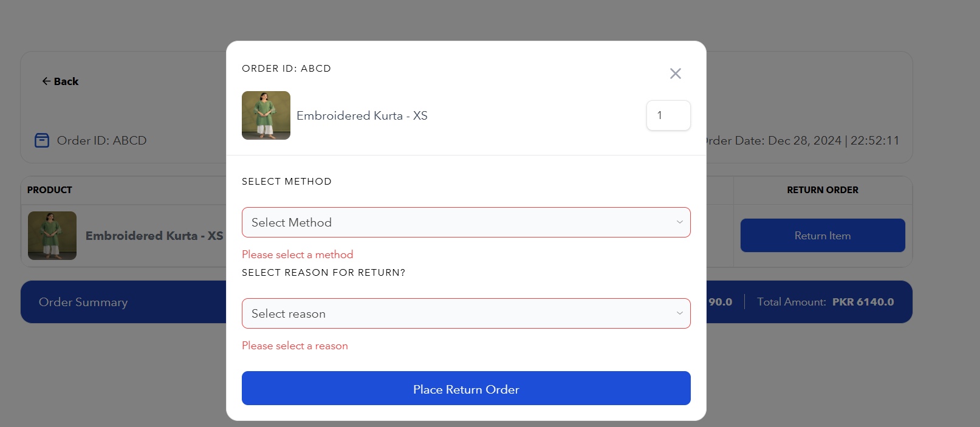Click the chevron arrow of the Select reason field

coord(679,313)
